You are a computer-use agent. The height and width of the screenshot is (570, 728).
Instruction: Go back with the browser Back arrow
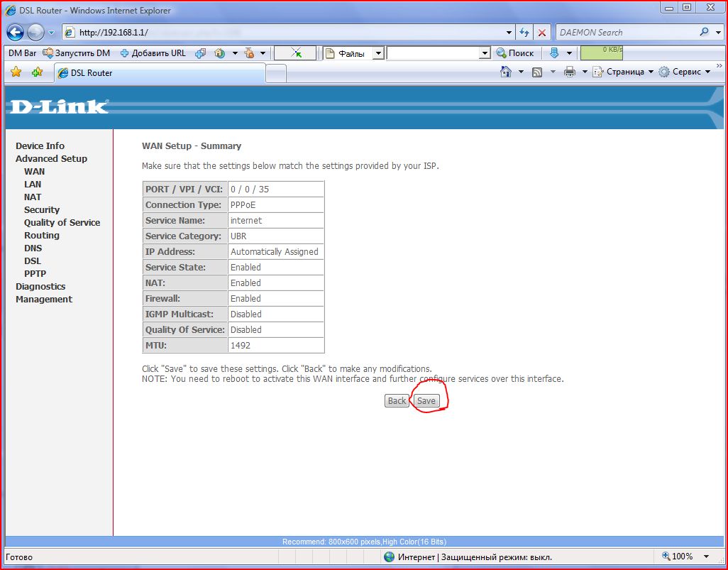15,33
